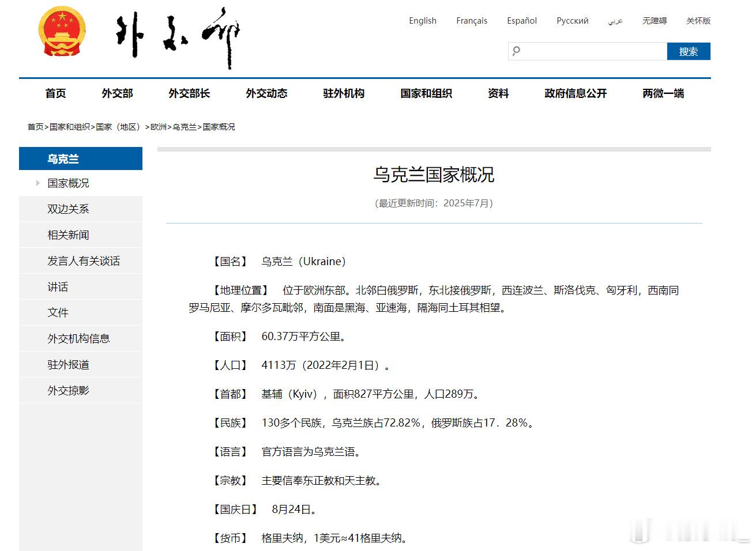Open the 政府信息公开 menu item
756x551 pixels.
pyautogui.click(x=576, y=93)
